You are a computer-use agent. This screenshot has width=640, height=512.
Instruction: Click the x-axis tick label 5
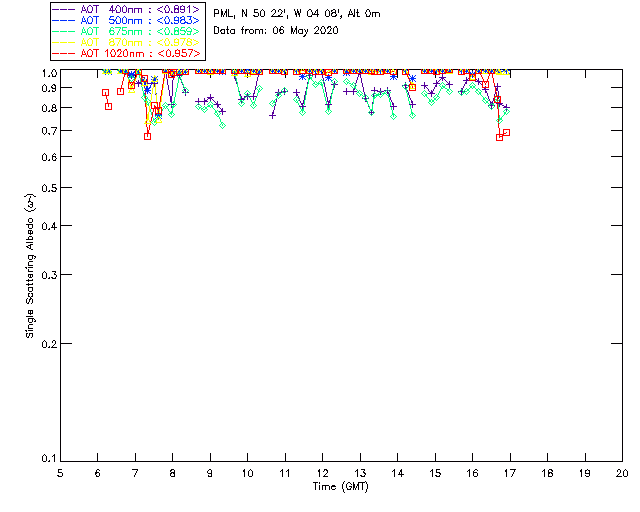pyautogui.click(x=61, y=472)
